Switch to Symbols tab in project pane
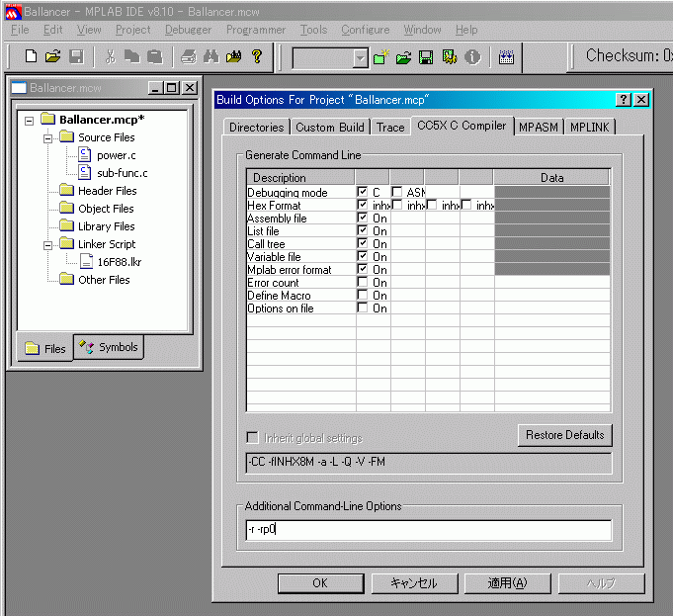This screenshot has height=616, width=673. coord(109,347)
